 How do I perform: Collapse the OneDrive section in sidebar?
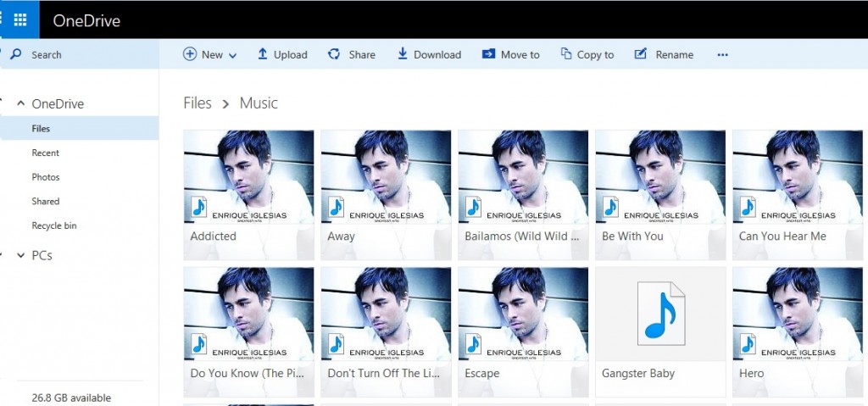(x=21, y=103)
